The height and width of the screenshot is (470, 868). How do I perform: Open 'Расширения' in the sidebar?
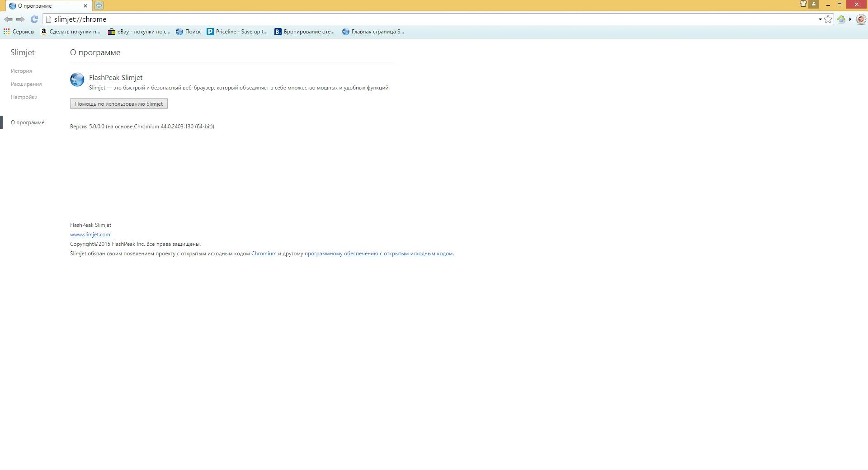(26, 84)
